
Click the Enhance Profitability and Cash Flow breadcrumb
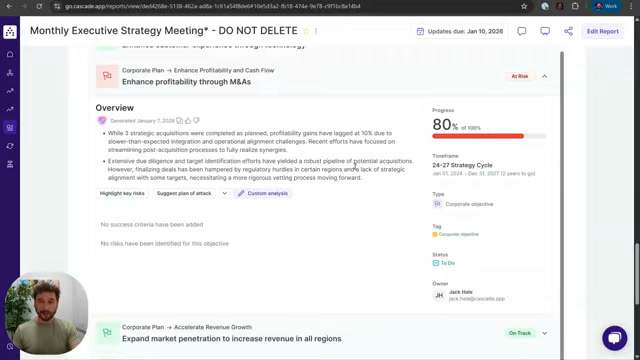[224, 70]
